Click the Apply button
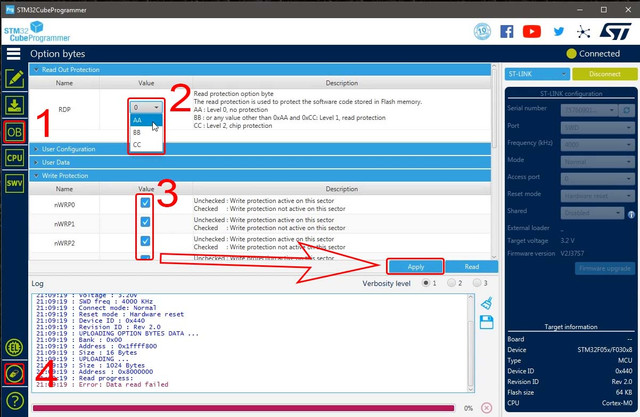The image size is (640, 417). tap(416, 267)
